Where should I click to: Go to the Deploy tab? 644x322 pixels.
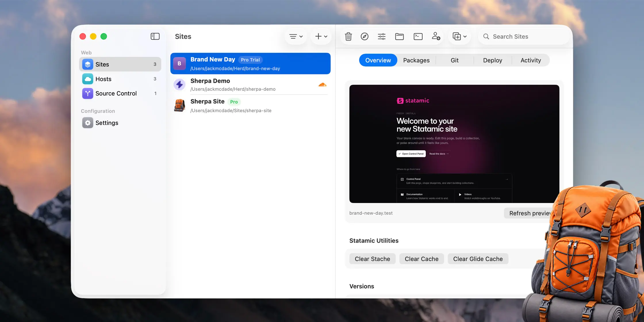(492, 60)
